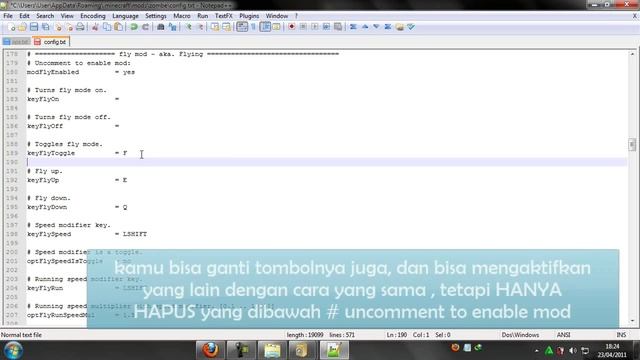Toggle synchronized vertical scrolling
This screenshot has height=360, width=640.
[215, 27]
